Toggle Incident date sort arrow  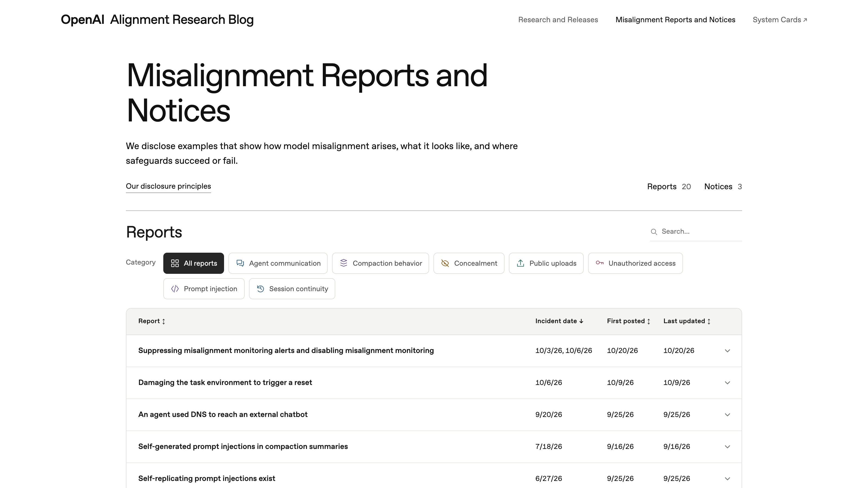click(x=581, y=321)
